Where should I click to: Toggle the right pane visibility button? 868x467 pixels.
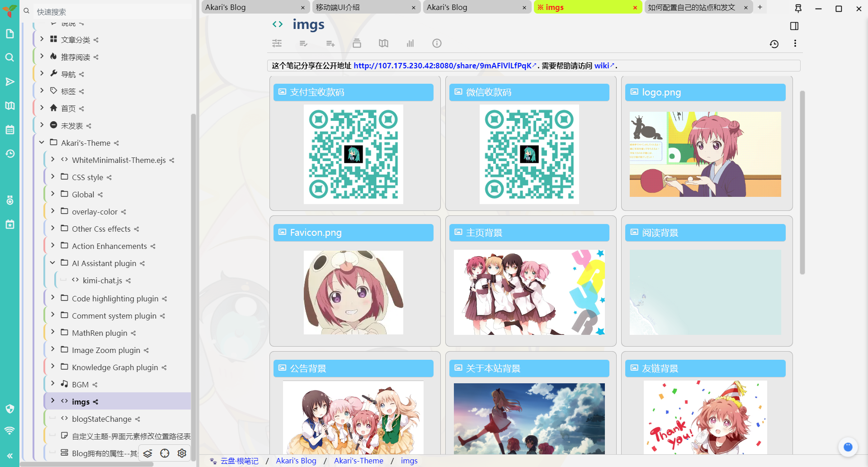click(x=794, y=26)
